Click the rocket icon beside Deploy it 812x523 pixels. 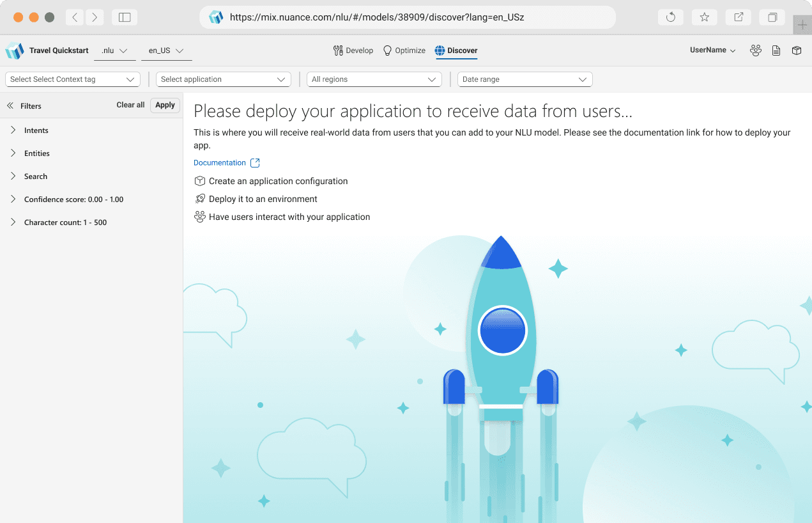point(200,199)
